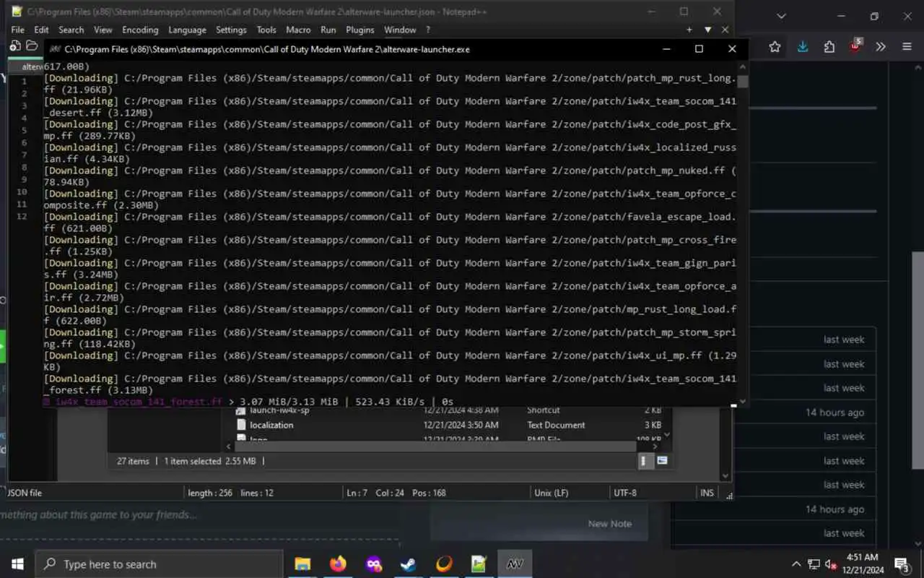This screenshot has height=578, width=924.
Task: Click the New Note button in Steam
Action: (x=609, y=524)
